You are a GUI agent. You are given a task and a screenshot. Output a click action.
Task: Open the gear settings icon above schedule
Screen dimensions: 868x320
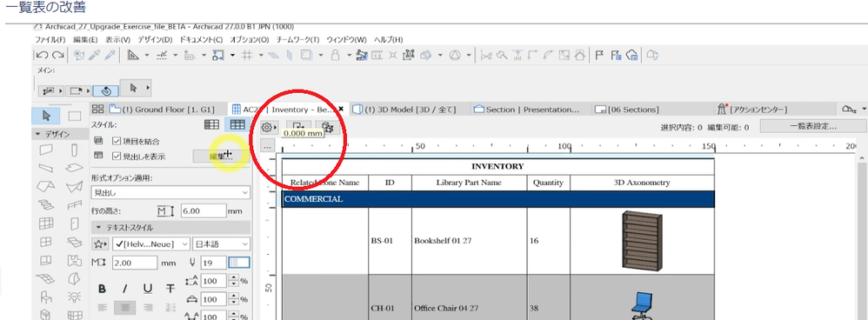click(x=269, y=128)
